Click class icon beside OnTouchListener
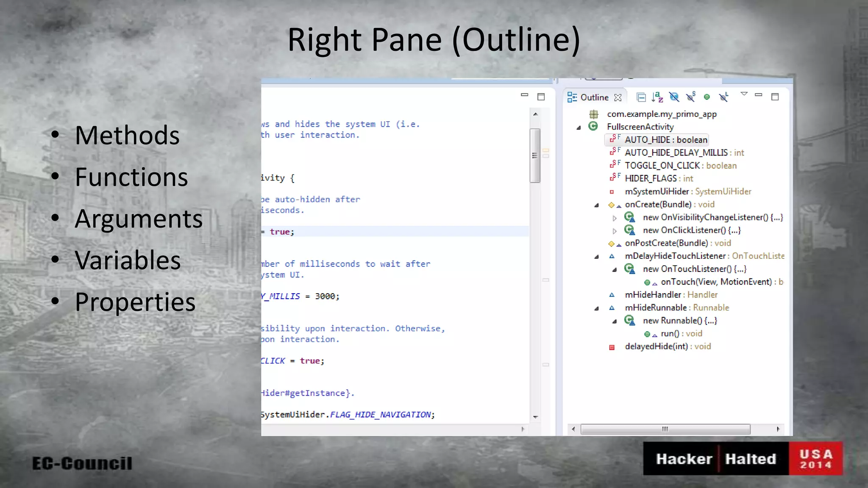This screenshot has width=868, height=488. pyautogui.click(x=630, y=269)
